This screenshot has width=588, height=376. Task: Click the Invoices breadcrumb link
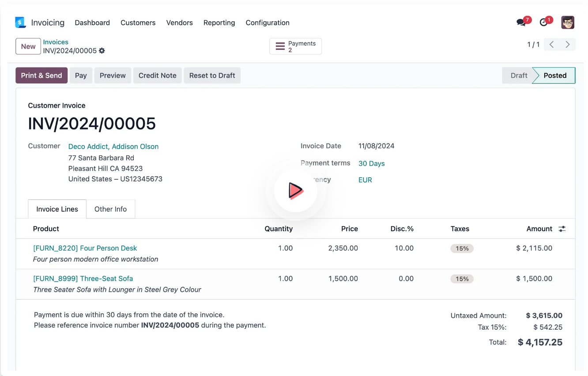56,42
